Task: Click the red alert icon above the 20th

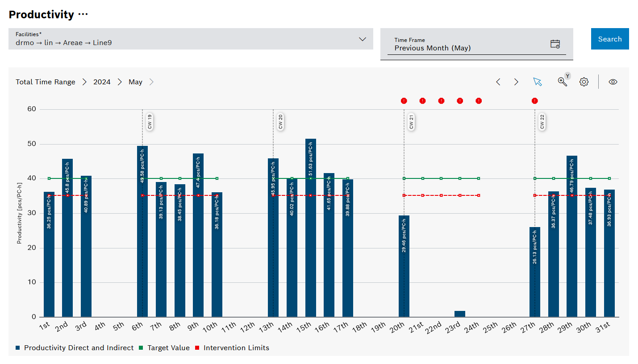Action: point(404,101)
